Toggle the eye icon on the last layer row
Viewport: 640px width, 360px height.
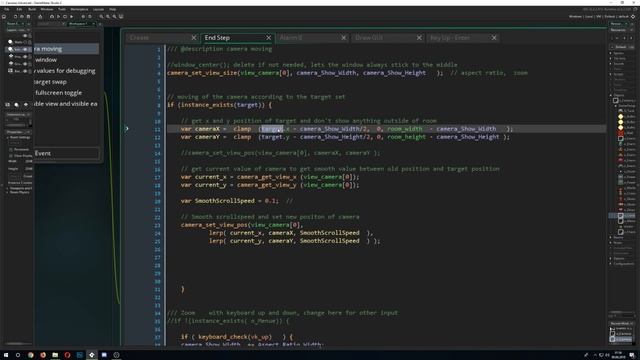click(25, 71)
